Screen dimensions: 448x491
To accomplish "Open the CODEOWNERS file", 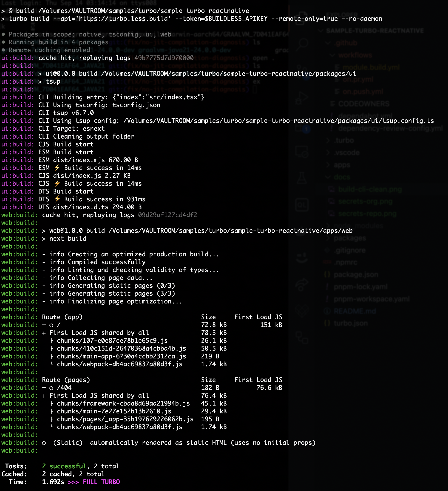I will pyautogui.click(x=364, y=104).
